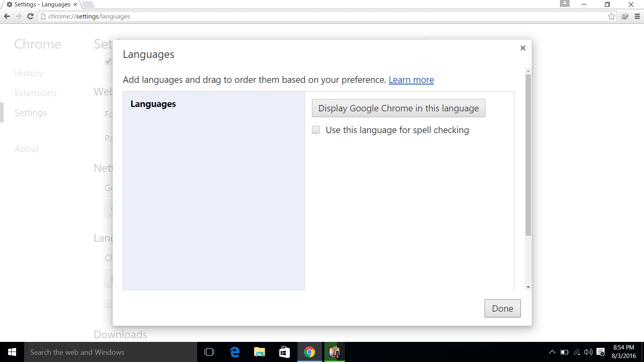Screen dimensions: 644x362
Task: Open the user profile button in title bar
Action: (x=565, y=3)
